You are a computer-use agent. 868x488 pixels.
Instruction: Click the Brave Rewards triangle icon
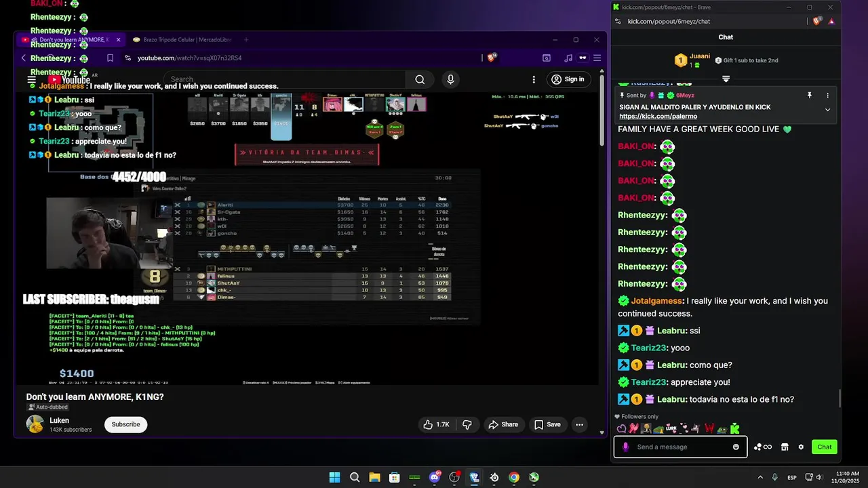point(831,21)
